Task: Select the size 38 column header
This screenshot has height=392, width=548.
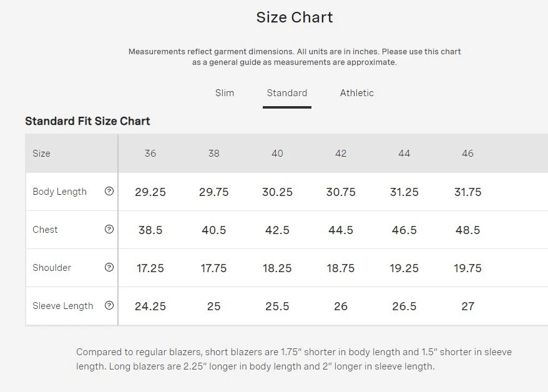Action: click(x=214, y=154)
